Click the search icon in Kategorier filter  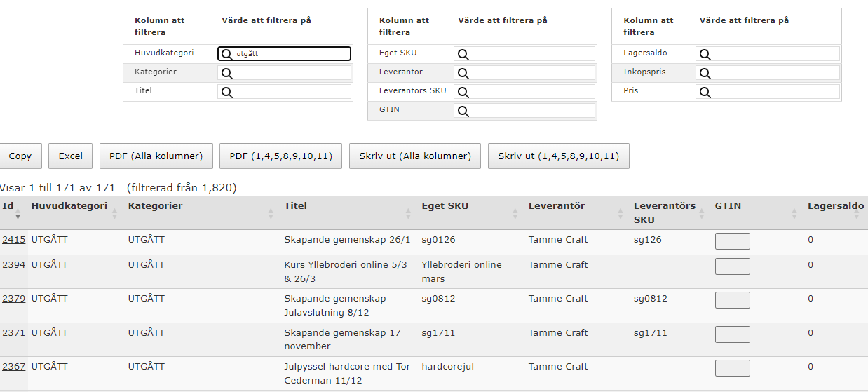tap(226, 73)
